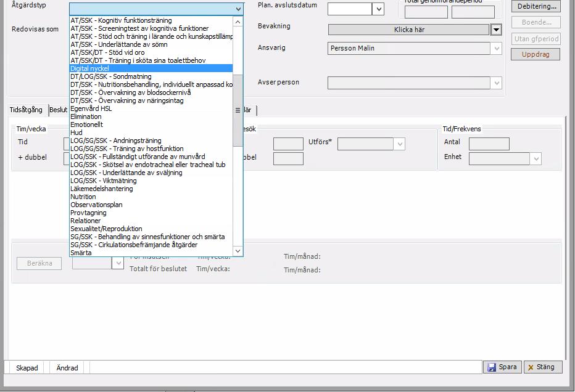Screen dimensions: 575x392
Task: Click Ändrad in the status bar
Action: tap(67, 368)
